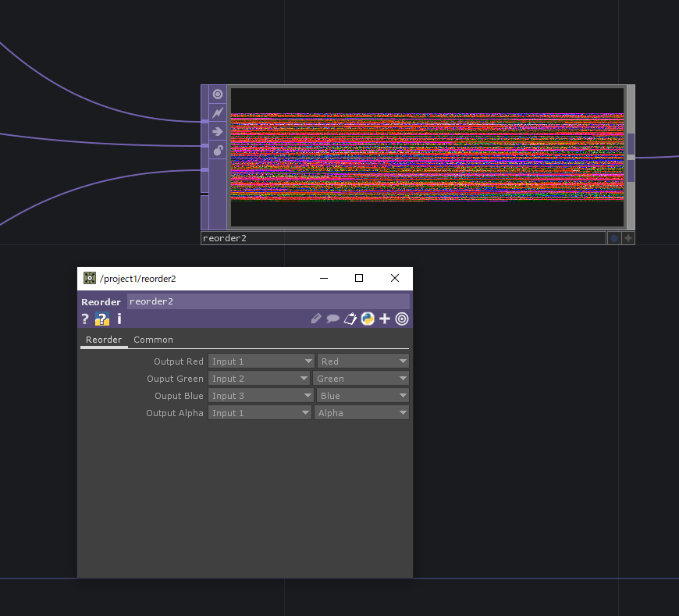The height and width of the screenshot is (616, 679).
Task: Expand the Alpha channel dropdown
Action: (361, 413)
